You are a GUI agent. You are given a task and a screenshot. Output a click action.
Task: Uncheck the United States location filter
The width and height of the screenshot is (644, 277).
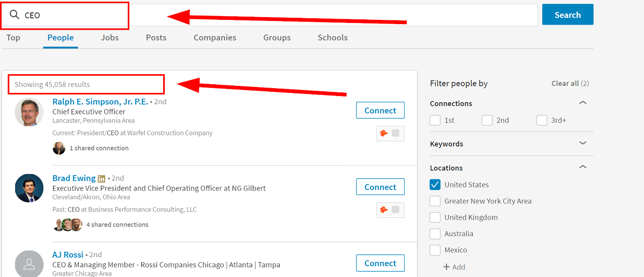(435, 185)
